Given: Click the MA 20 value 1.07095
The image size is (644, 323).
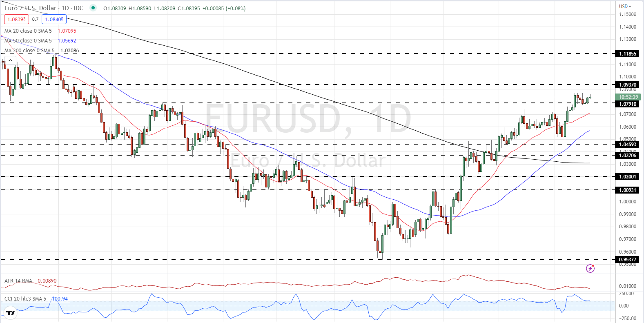Looking at the screenshot, I should 67,31.
